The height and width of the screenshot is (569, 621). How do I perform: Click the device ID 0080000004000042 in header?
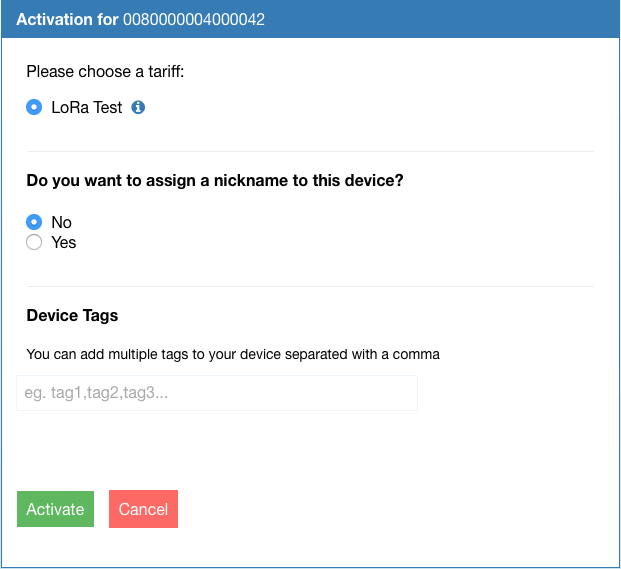tap(194, 19)
